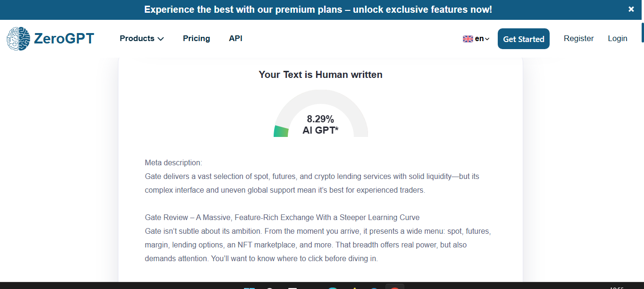644x289 pixels.
Task: Click the ZeroGPT brain logo icon
Action: [18, 39]
